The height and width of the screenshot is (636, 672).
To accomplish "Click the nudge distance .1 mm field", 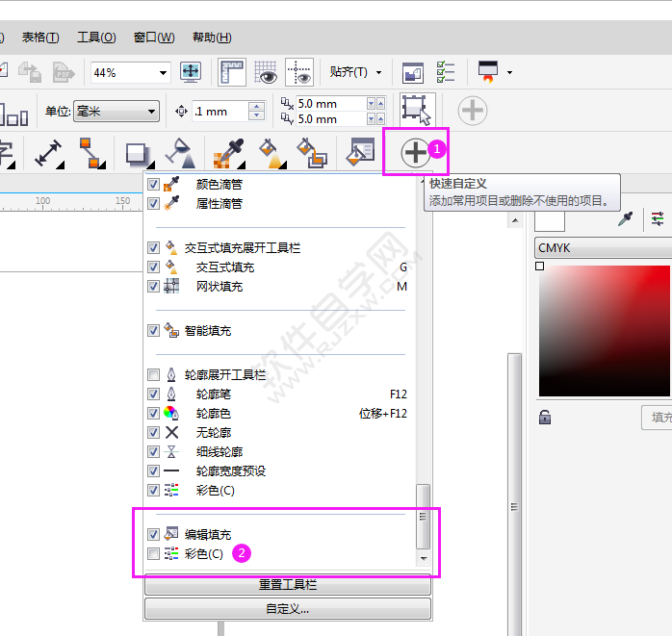I will pyautogui.click(x=220, y=112).
